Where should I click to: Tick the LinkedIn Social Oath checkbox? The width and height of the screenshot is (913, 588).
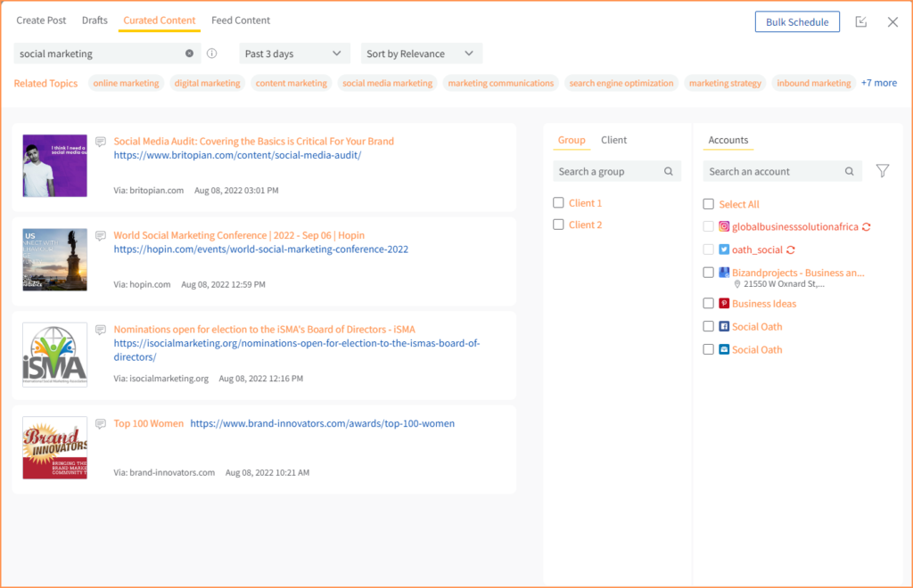708,349
